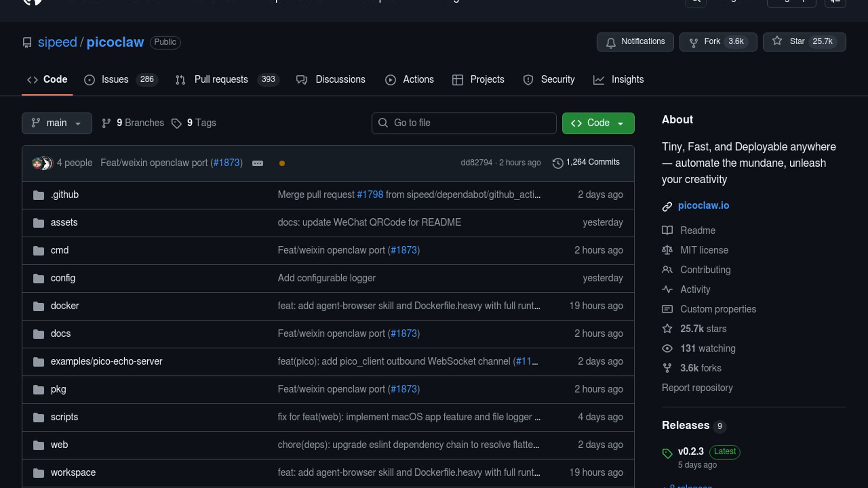
Task: Open the Issues tab
Action: click(115, 80)
